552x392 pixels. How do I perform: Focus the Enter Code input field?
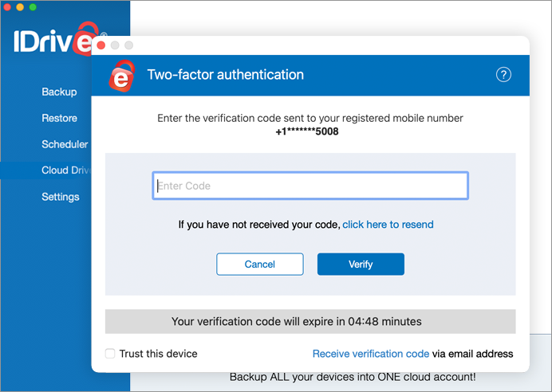click(310, 186)
